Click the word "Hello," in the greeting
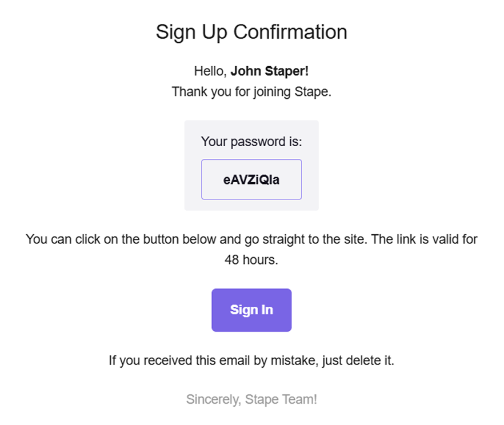This screenshot has width=504, height=425. coord(210,72)
